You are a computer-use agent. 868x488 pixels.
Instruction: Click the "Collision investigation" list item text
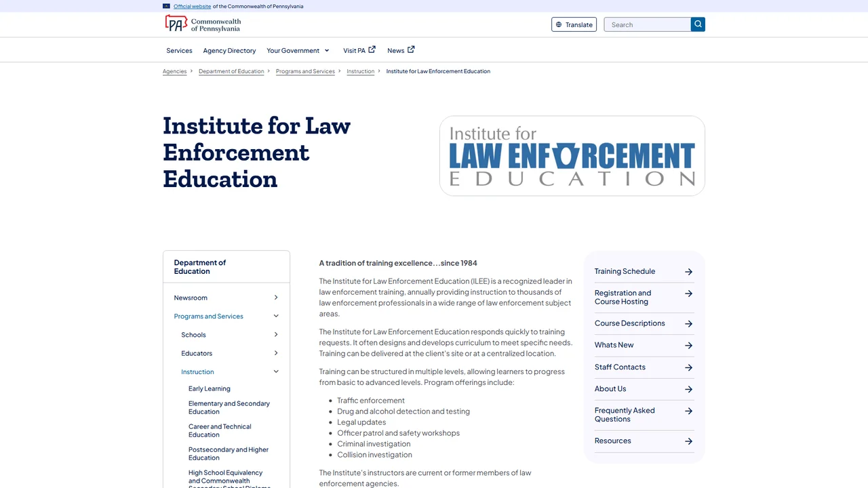coord(374,455)
